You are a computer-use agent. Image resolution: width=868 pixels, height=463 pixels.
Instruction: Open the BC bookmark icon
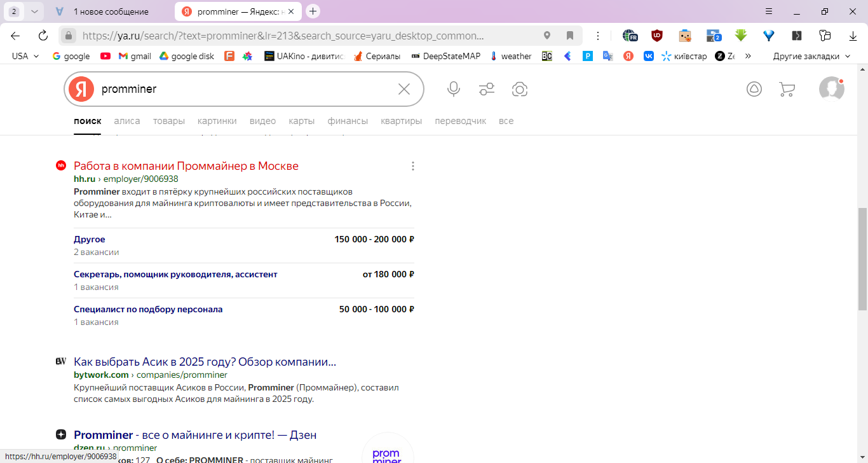click(547, 56)
